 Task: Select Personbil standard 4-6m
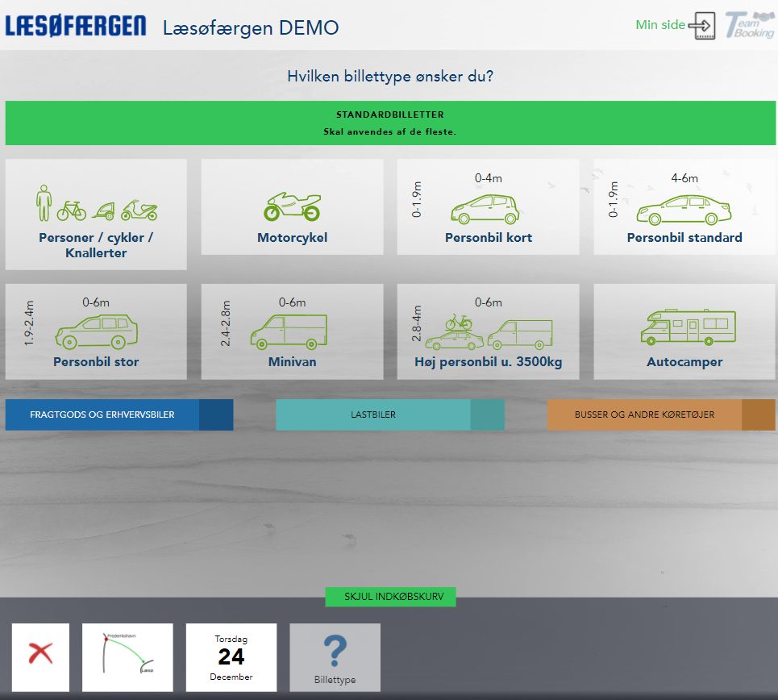pos(684,207)
